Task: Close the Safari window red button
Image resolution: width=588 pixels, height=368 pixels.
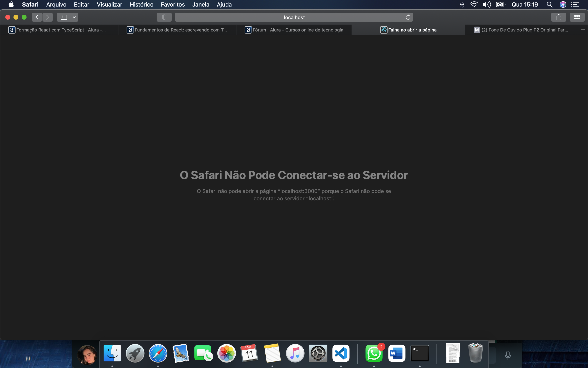Action: point(8,17)
